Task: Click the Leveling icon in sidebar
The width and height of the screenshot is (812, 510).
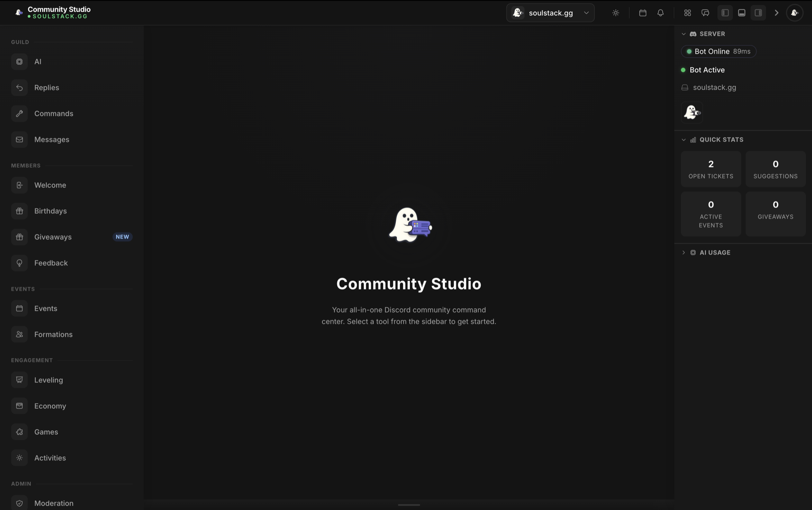Action: (x=19, y=380)
